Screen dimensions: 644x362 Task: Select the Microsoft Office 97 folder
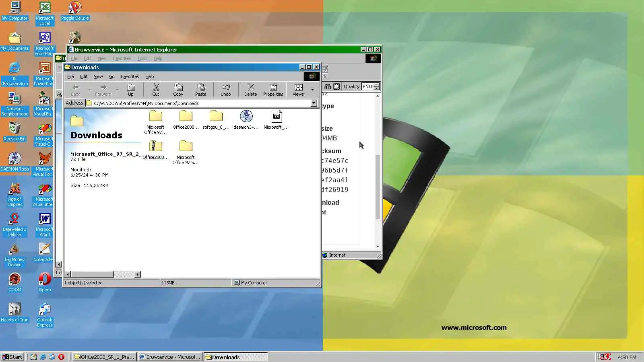coord(155,122)
